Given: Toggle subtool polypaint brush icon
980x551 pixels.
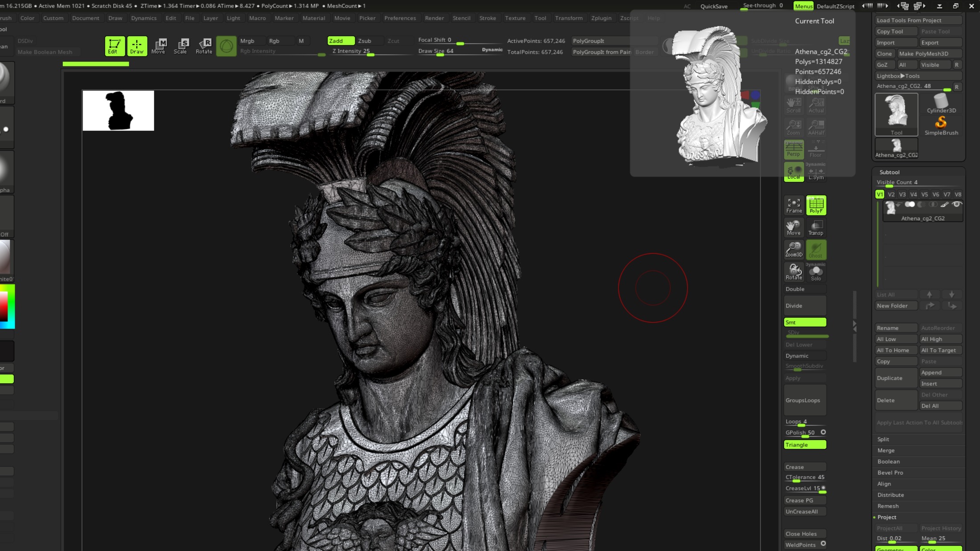Looking at the screenshot, I should [944, 204].
